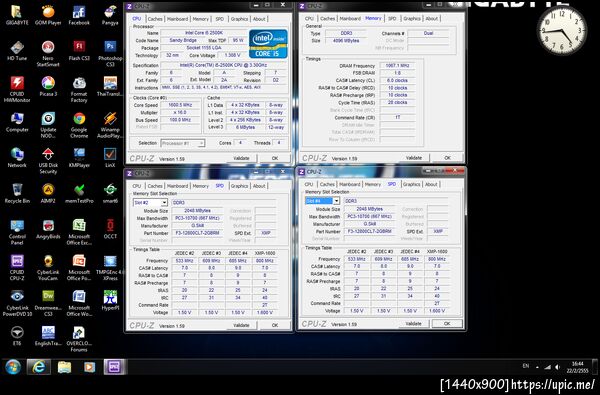Launch the Pangya desktop icon
This screenshot has width=600, height=395.
click(110, 15)
